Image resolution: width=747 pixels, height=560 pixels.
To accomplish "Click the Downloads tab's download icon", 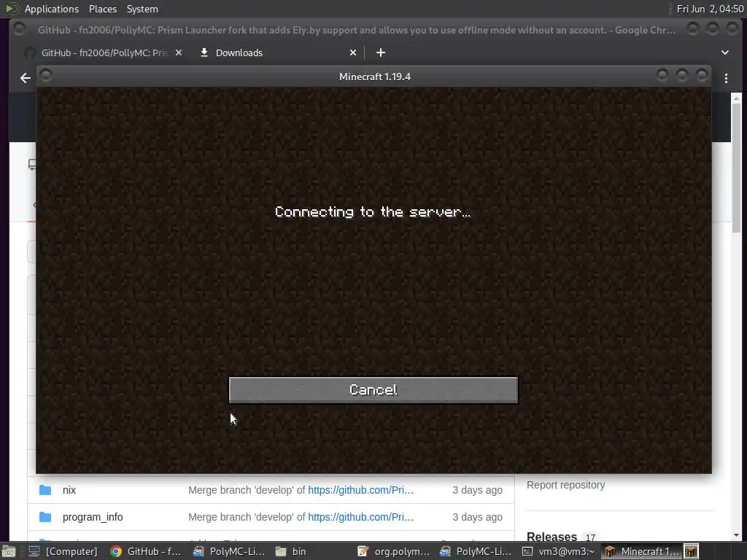I will (x=204, y=52).
